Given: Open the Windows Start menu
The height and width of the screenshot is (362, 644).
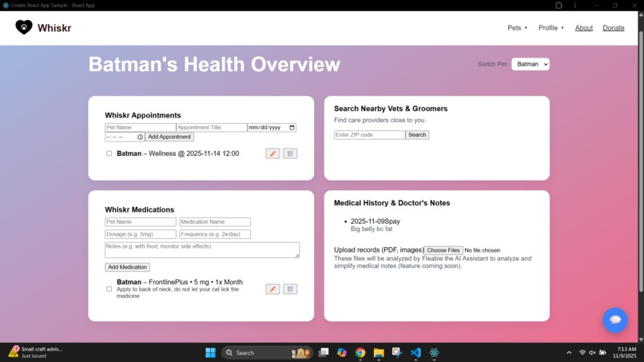Looking at the screenshot, I should click(x=210, y=352).
